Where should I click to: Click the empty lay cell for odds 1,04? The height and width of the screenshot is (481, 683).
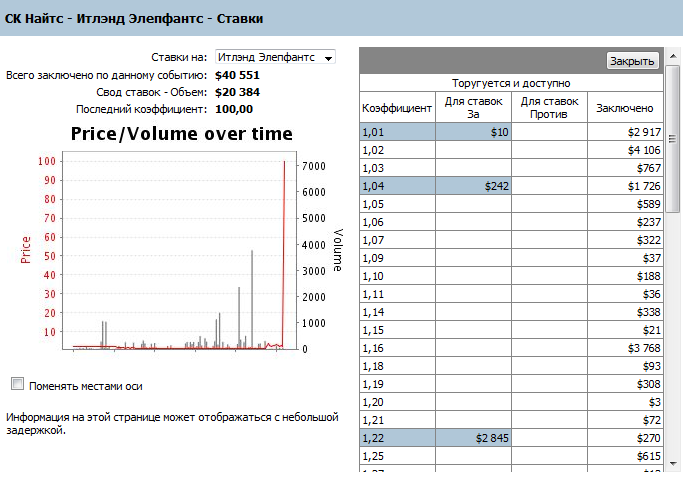point(550,186)
